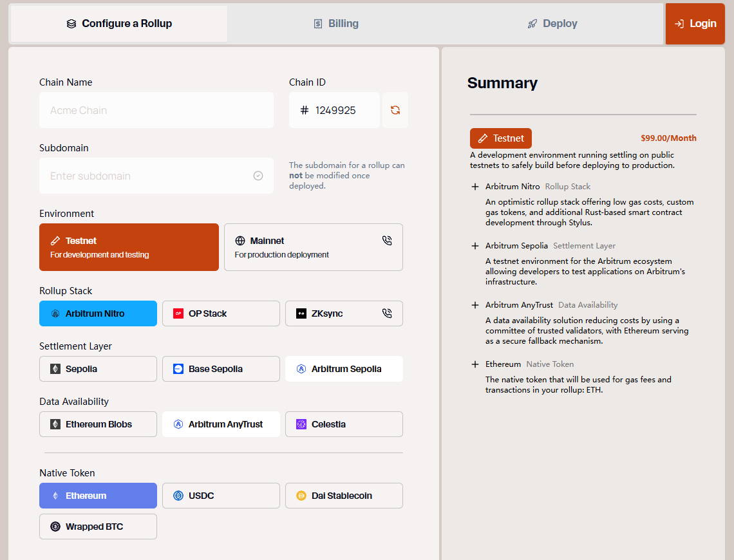Click the Ethereum Blobs logo icon
Screen dimensions: 734x560
[55, 424]
